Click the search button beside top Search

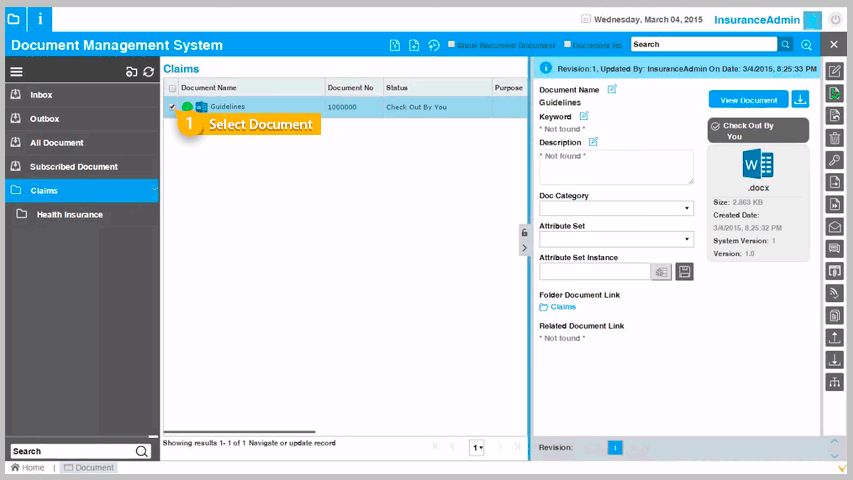(x=785, y=45)
